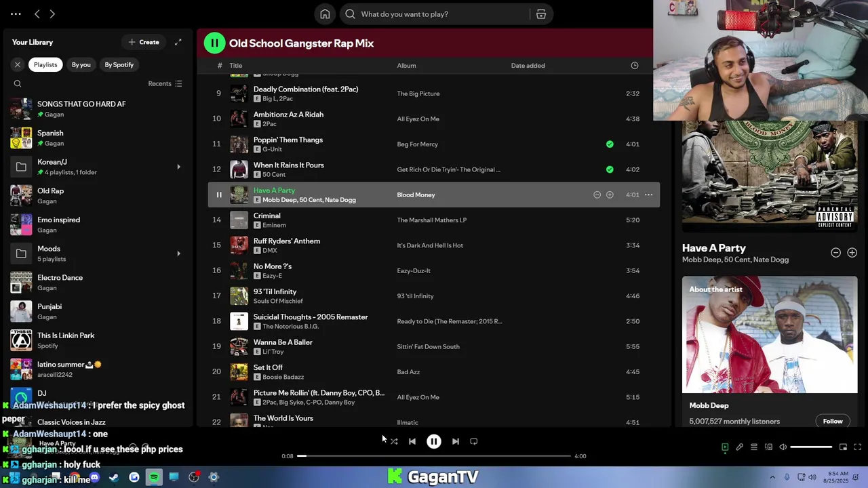Search within Your Library
The image size is (868, 488).
tap(18, 84)
